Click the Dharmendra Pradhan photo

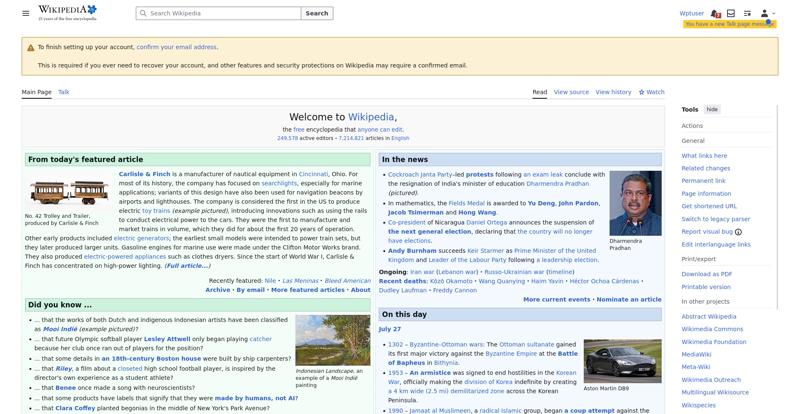coord(635,203)
